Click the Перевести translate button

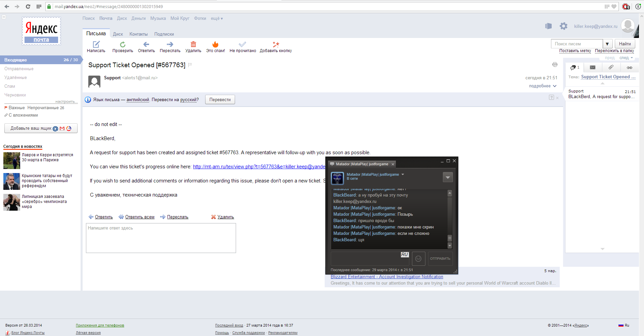[220, 100]
